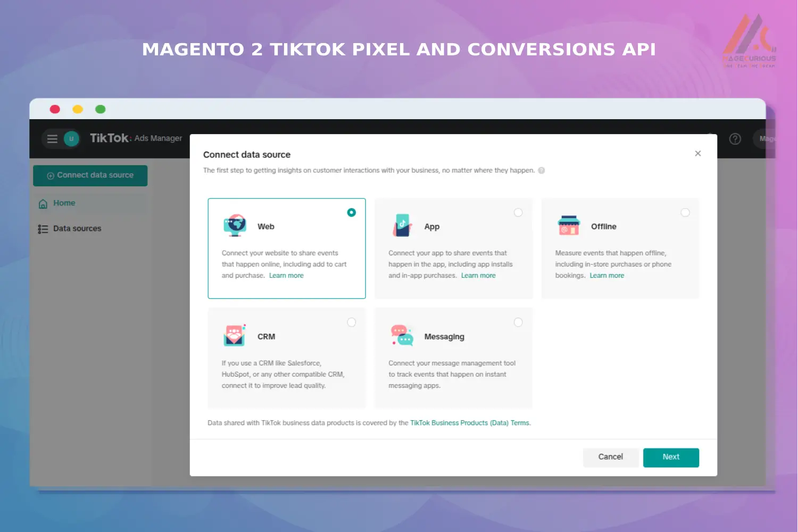Click the Next button
This screenshot has width=798, height=532.
tap(671, 457)
